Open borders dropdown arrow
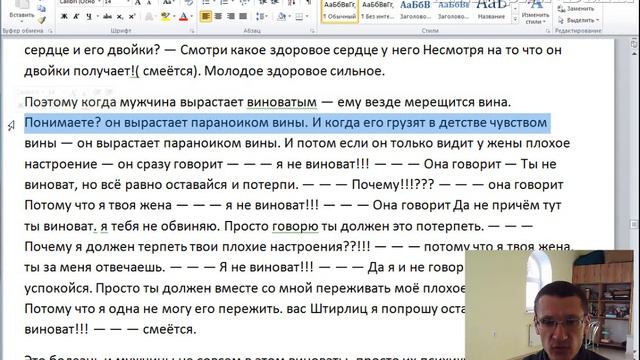640x360 pixels. click(x=307, y=17)
